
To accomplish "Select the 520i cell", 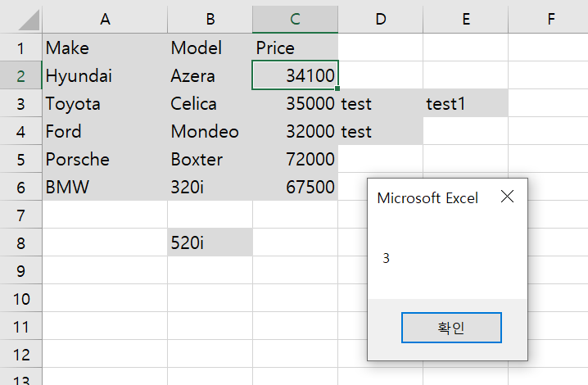I will tap(210, 242).
